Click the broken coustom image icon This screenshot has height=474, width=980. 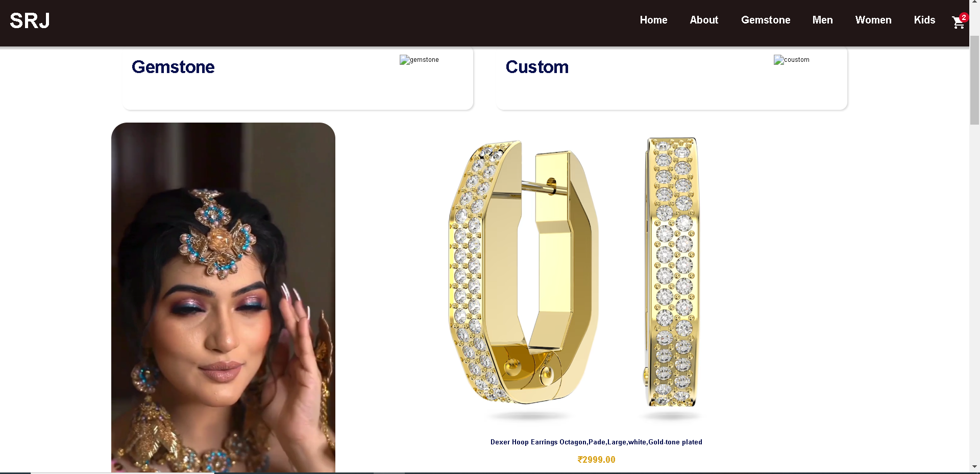tap(779, 60)
